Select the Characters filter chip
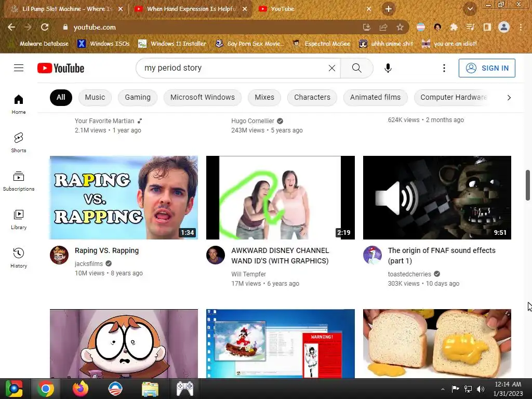This screenshot has height=399, width=532. point(312,97)
